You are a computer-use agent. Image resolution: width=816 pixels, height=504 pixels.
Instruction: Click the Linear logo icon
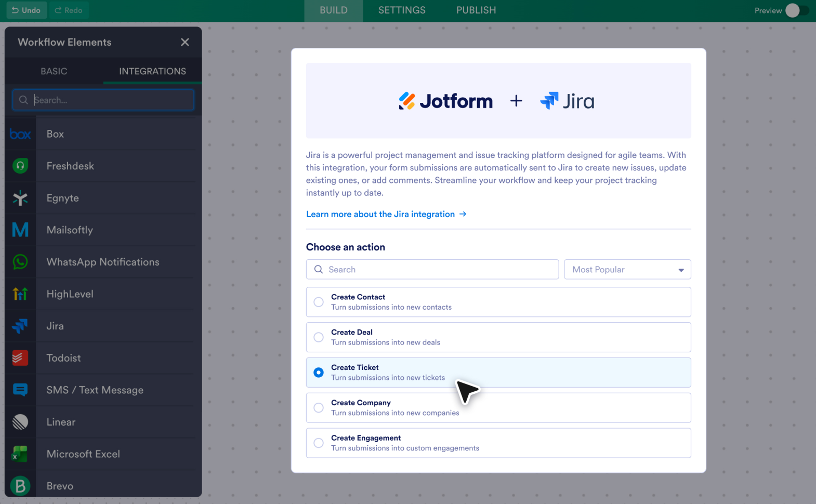(x=20, y=422)
